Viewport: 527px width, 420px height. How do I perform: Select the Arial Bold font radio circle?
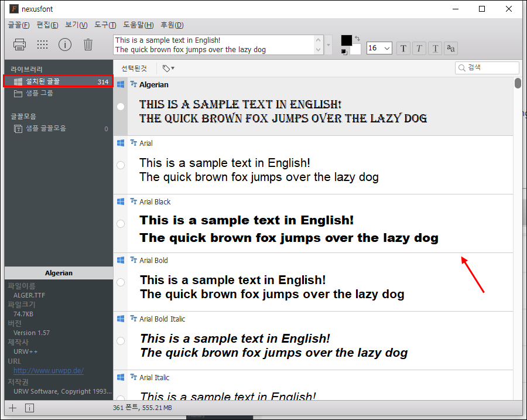coord(120,282)
